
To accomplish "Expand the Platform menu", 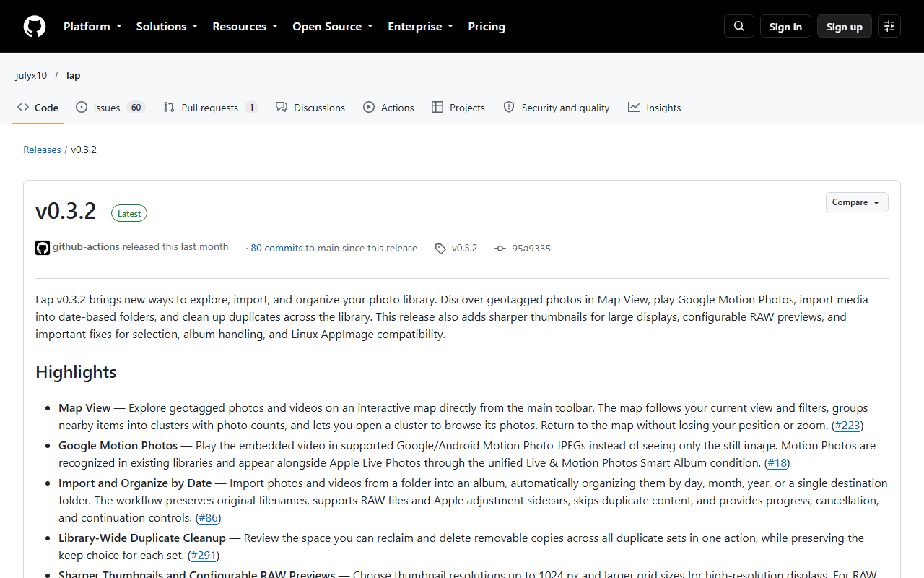I will pyautogui.click(x=92, y=27).
